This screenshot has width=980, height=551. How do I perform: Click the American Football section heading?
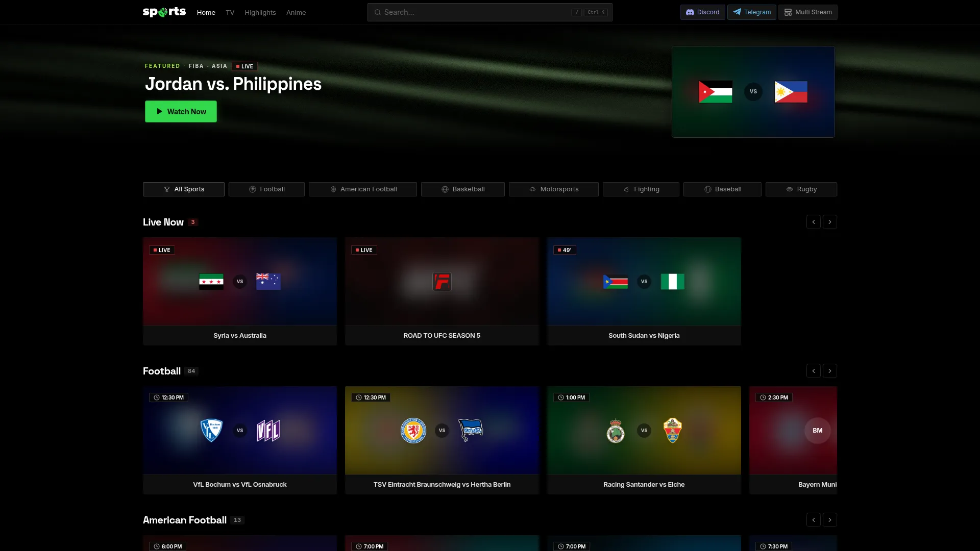(x=185, y=520)
